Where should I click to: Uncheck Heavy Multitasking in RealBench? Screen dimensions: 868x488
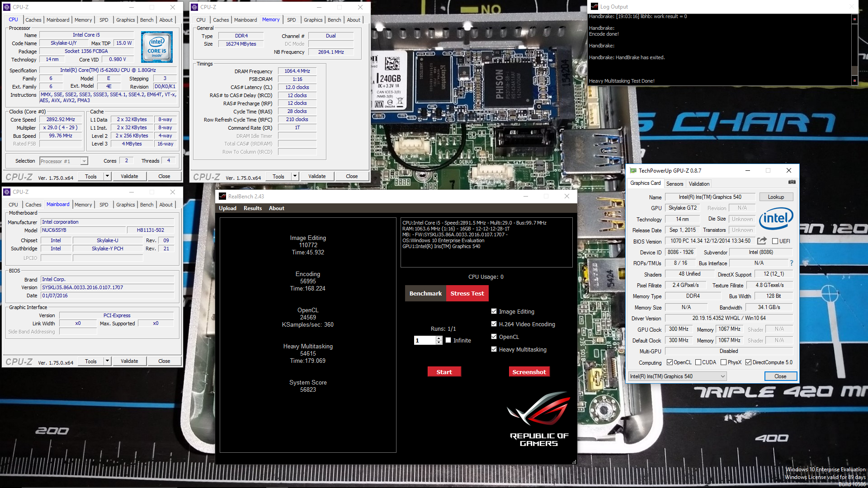[494, 349]
